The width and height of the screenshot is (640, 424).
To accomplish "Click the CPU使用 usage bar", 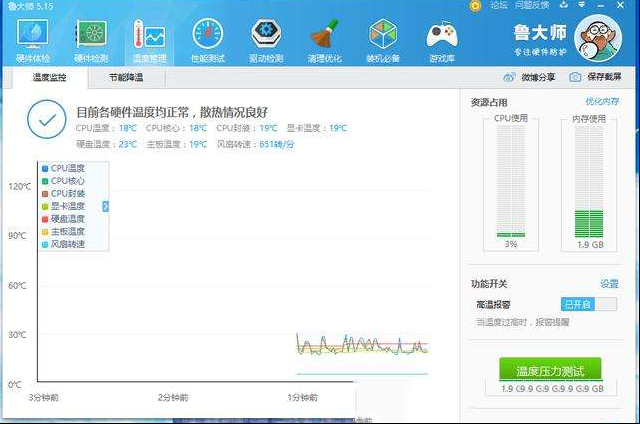I will 511,182.
